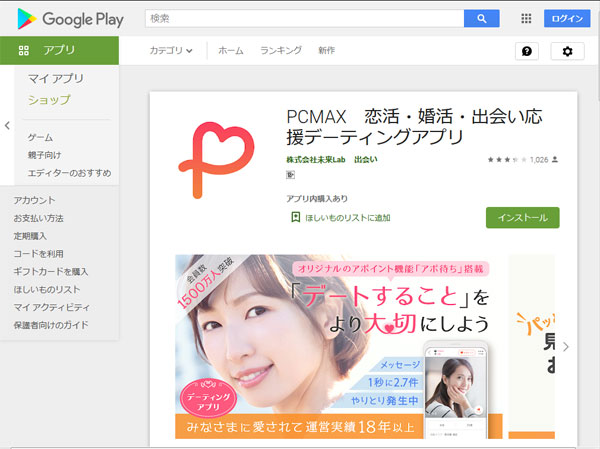Show next screenshot with right chevron
This screenshot has height=449, width=600.
pyautogui.click(x=566, y=347)
